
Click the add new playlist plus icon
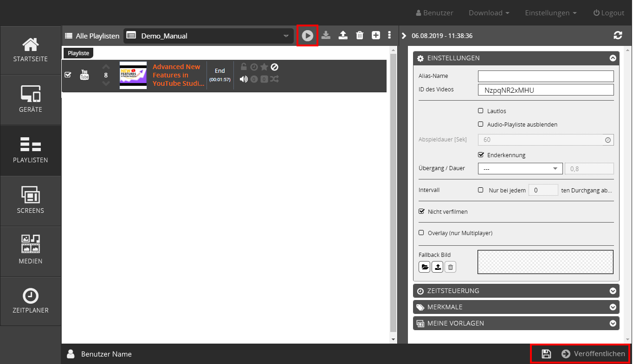point(376,36)
